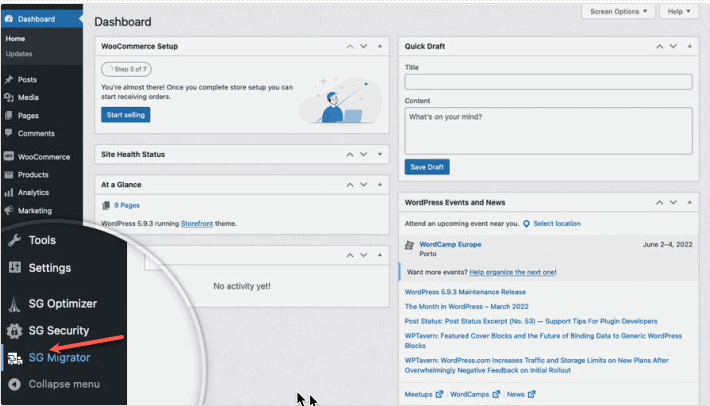
Task: Click the Tools wrench icon
Action: coord(14,240)
